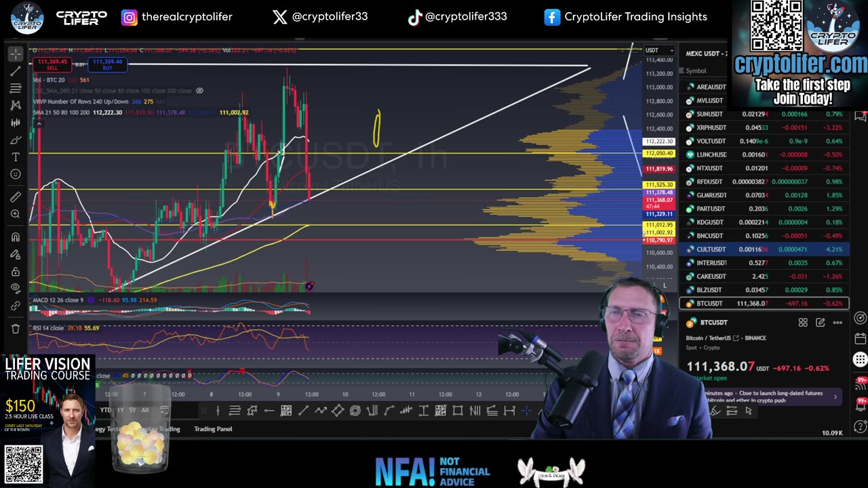Select the 5Y date range
This screenshot has height=488, width=868.
(132, 409)
